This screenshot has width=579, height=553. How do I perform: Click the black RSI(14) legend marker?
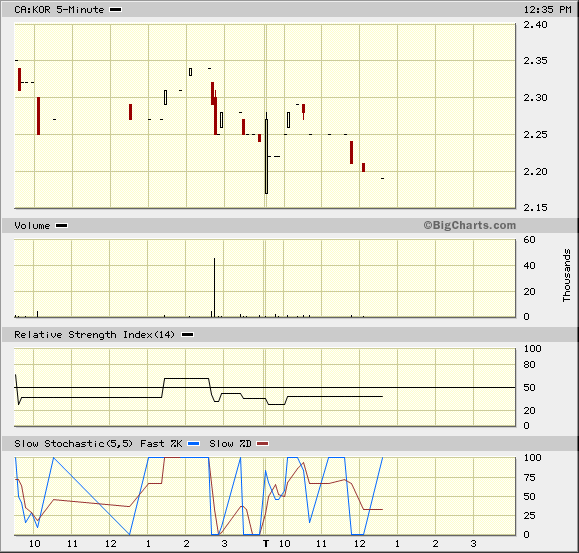(188, 334)
